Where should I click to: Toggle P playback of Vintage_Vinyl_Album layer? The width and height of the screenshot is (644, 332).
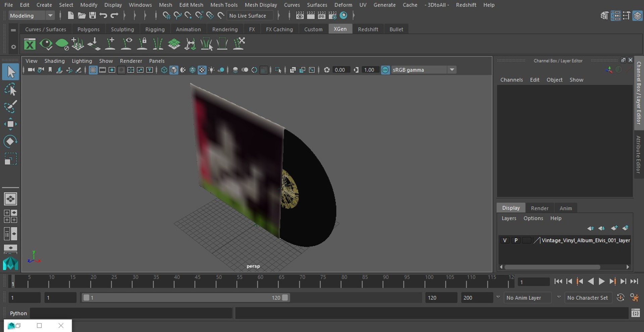(x=516, y=240)
